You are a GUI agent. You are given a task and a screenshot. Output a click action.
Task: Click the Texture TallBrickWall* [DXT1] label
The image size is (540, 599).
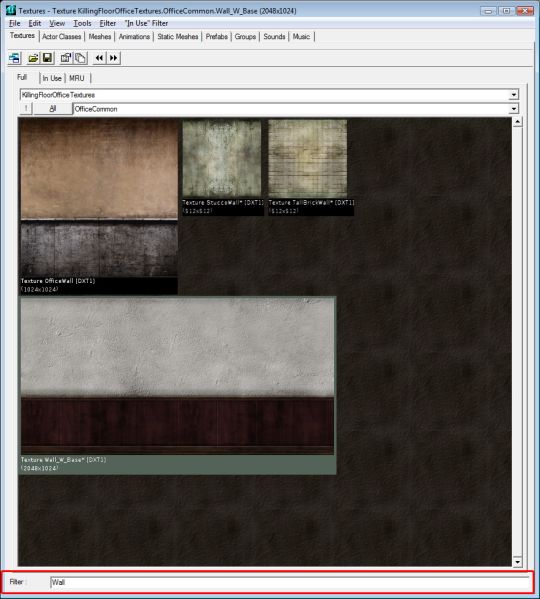[x=311, y=202]
